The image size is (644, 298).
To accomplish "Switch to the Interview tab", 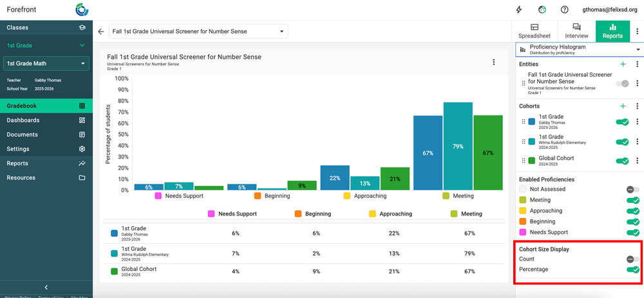I will pyautogui.click(x=576, y=31).
